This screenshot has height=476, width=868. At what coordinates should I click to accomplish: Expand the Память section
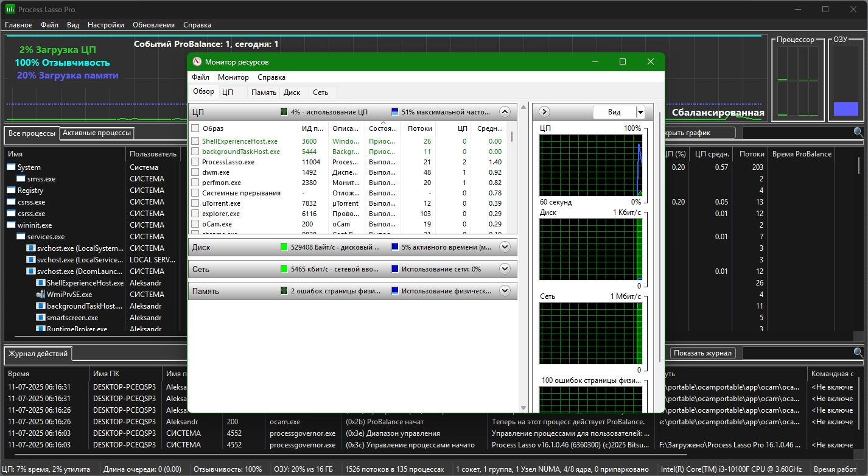(504, 291)
